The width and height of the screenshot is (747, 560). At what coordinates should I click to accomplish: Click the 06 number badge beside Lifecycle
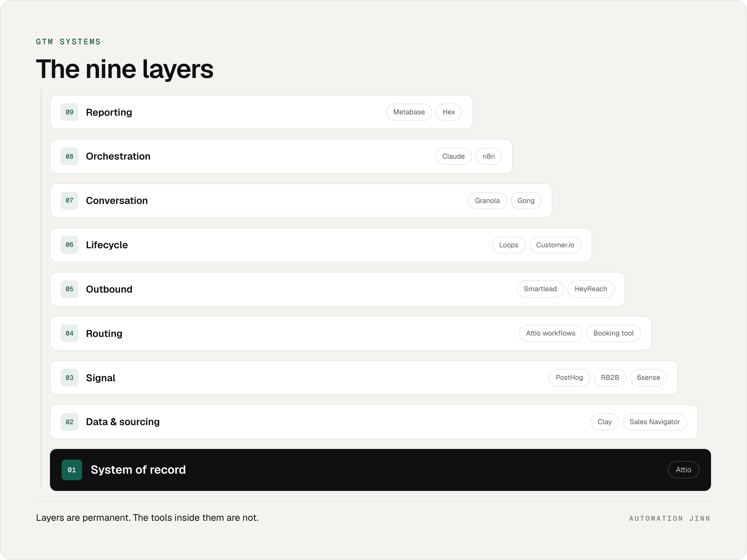click(x=70, y=245)
